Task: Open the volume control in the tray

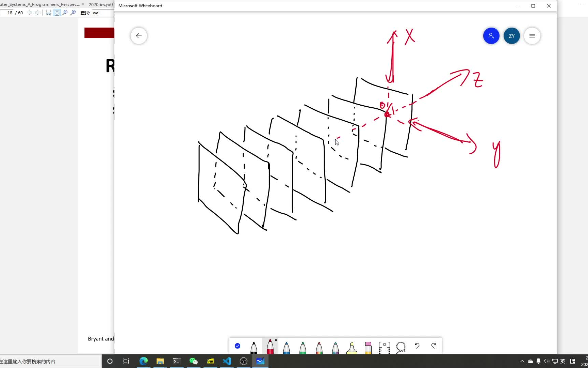Action: click(546, 361)
